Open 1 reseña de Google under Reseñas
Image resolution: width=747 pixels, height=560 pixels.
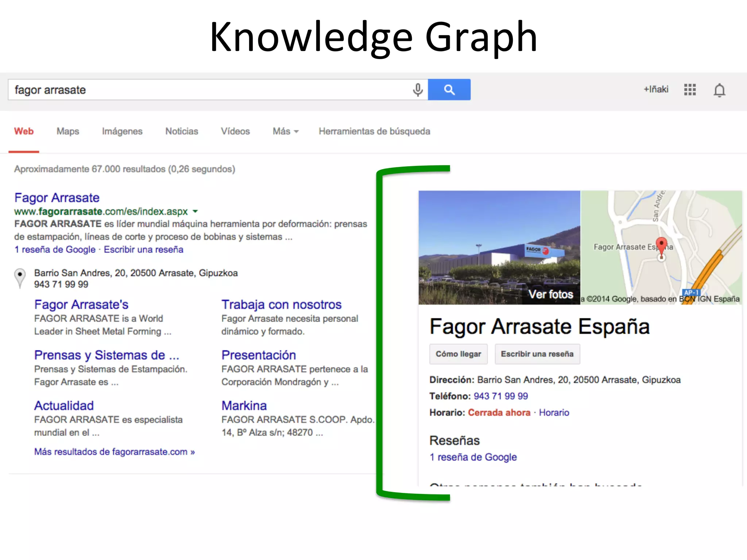pos(473,457)
